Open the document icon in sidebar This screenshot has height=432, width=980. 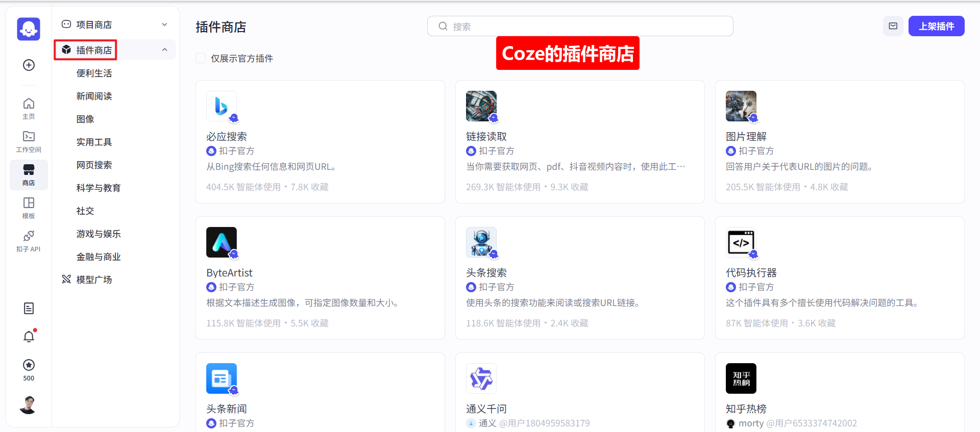click(x=29, y=308)
